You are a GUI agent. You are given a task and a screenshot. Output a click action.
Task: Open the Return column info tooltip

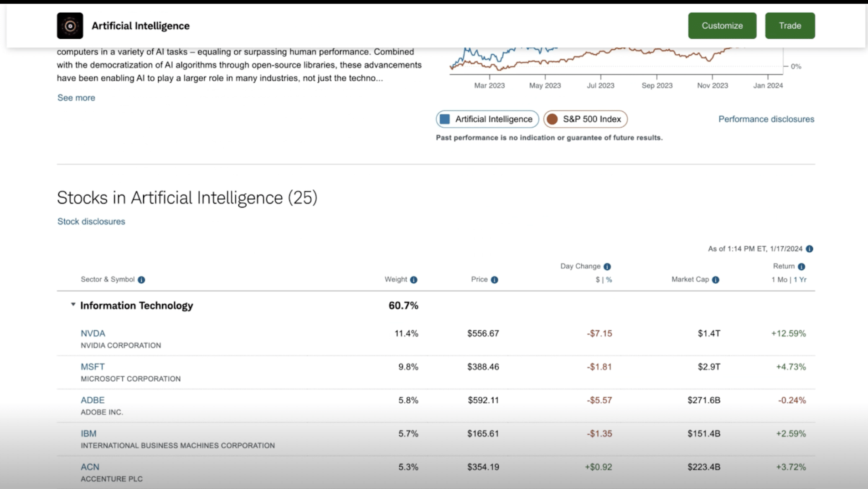801,266
